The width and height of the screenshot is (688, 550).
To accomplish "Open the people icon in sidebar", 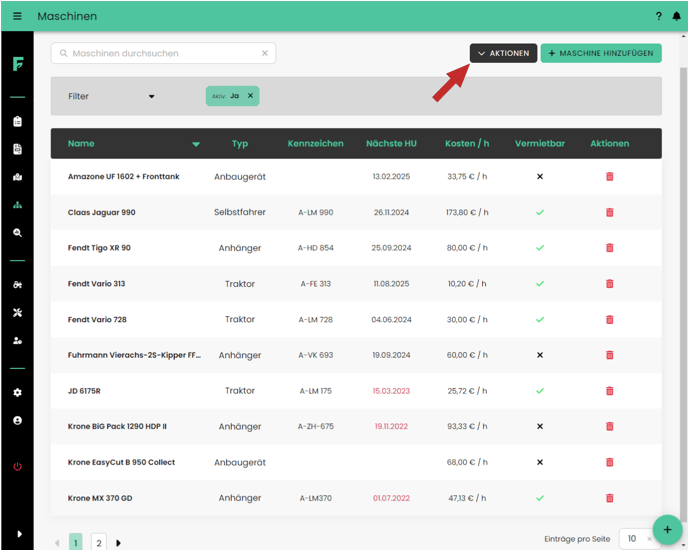I will tap(18, 340).
